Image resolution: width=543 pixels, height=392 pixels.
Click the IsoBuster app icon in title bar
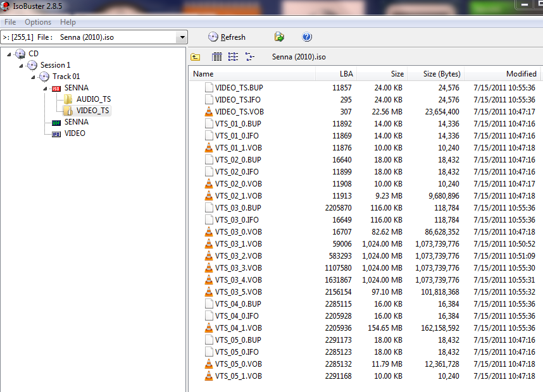click(x=5, y=6)
